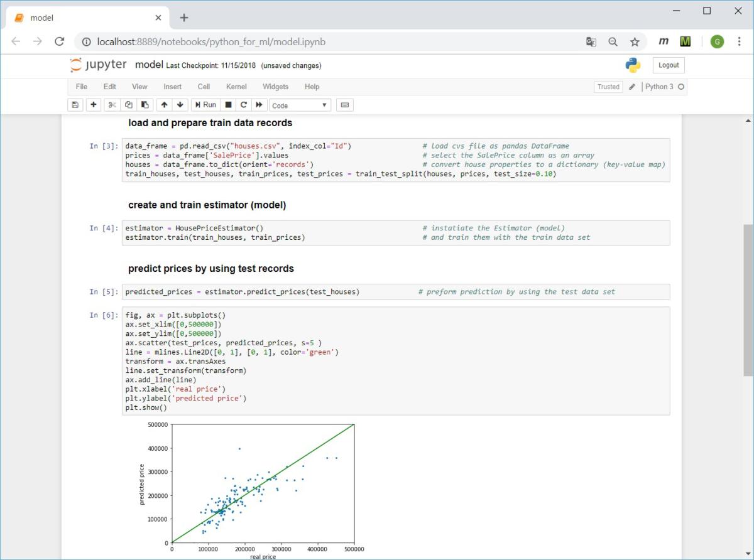Click heading create and train estimator (model)

pos(207,205)
